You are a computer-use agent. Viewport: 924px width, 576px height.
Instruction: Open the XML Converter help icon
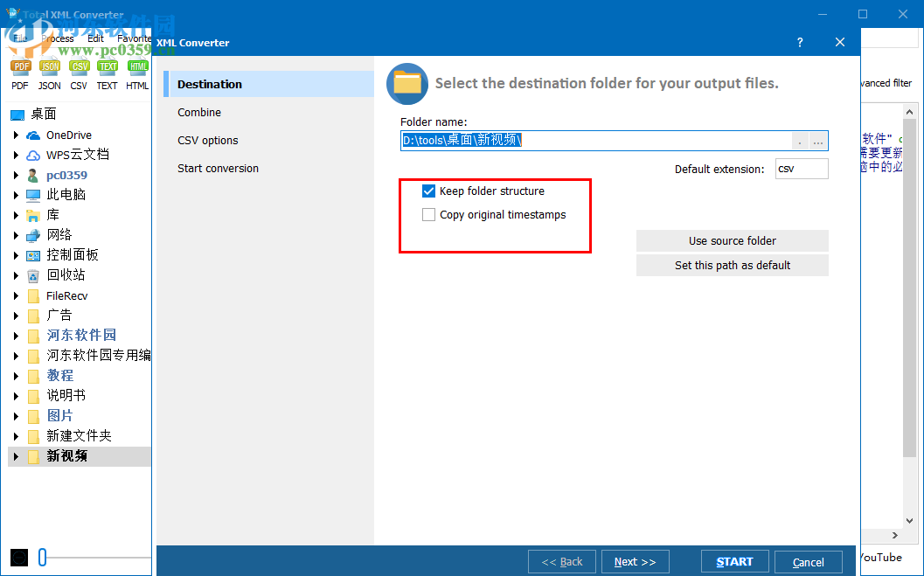(799, 42)
